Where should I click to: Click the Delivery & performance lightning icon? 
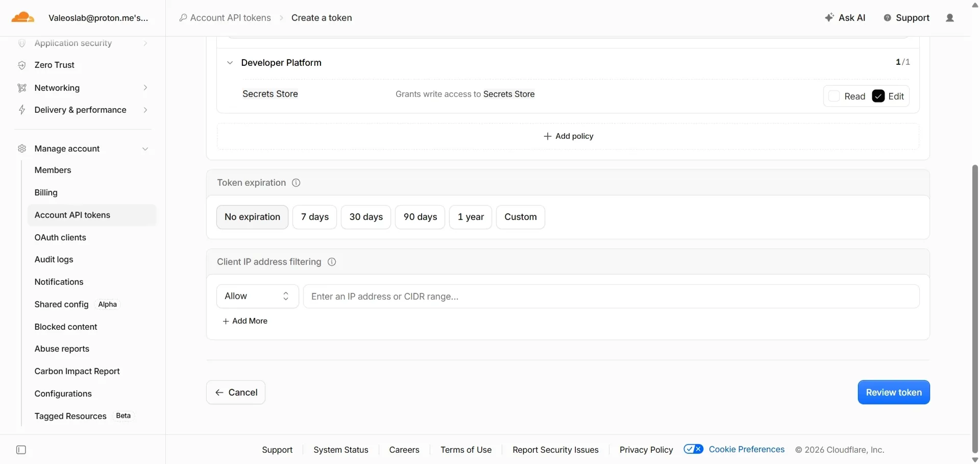[x=22, y=110]
